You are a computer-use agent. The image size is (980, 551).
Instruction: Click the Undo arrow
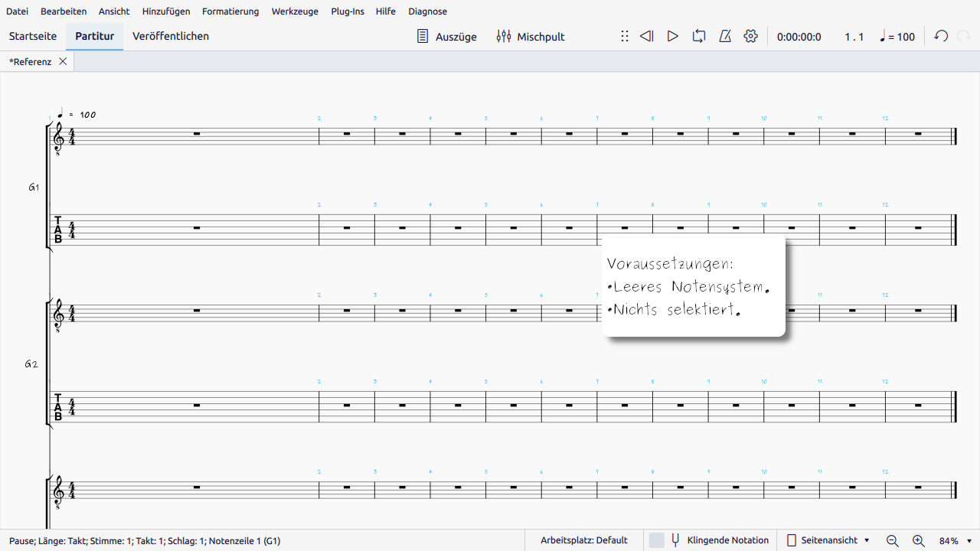point(941,36)
